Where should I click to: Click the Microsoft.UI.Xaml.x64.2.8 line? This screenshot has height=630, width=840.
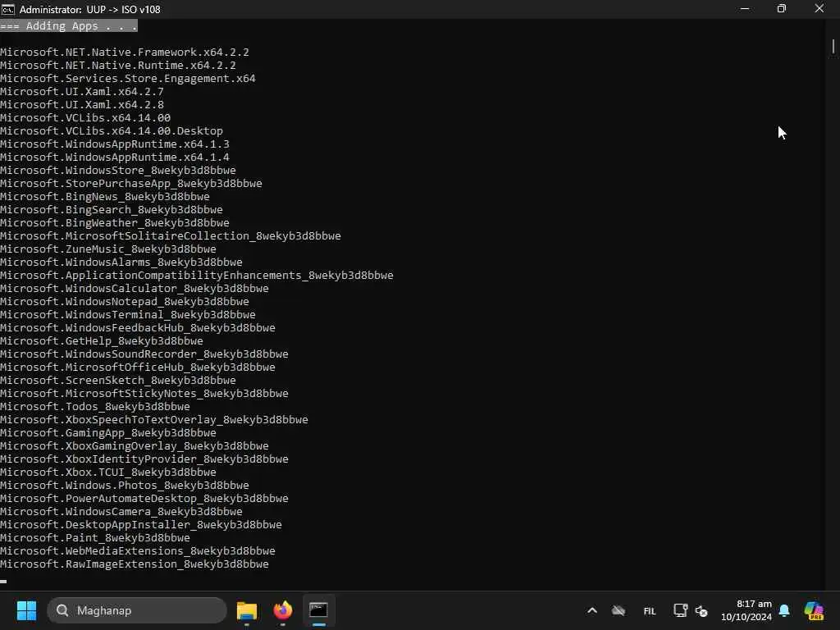pos(82,104)
